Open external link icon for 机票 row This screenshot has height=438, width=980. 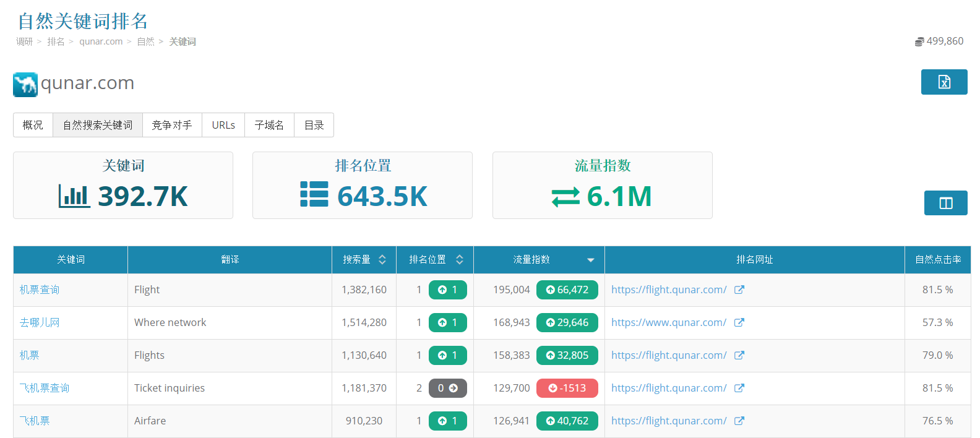tap(739, 355)
